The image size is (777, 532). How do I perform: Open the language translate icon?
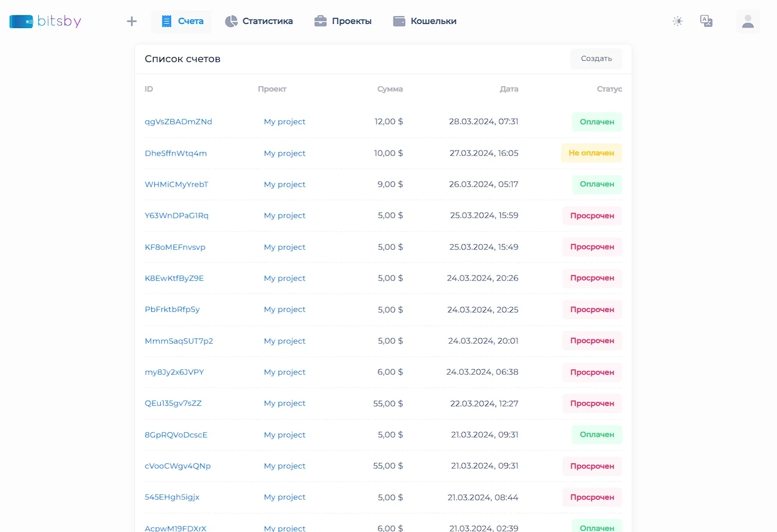706,22
